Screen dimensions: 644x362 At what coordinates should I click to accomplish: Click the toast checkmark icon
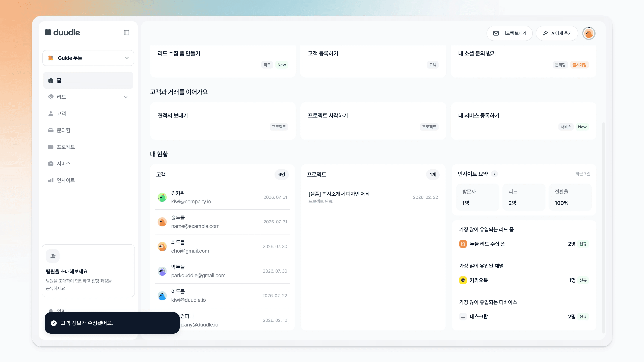tap(54, 323)
